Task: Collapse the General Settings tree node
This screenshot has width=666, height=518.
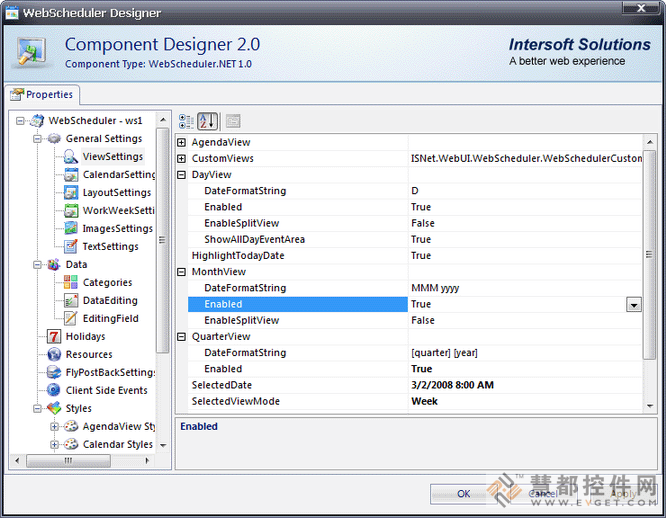Action: (37, 139)
